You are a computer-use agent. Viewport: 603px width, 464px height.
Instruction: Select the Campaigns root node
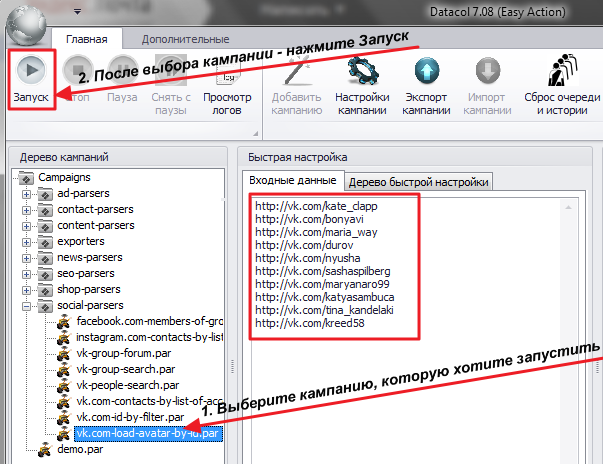64,177
